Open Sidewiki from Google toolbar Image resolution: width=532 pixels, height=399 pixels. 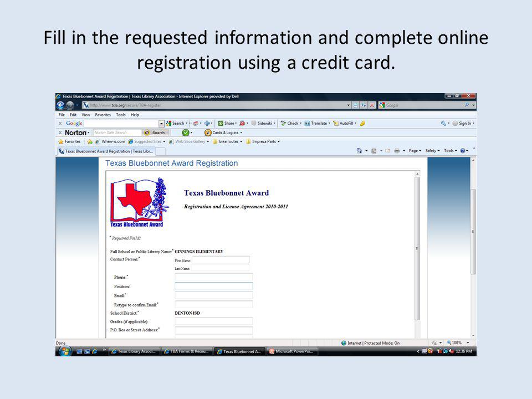[x=263, y=124]
